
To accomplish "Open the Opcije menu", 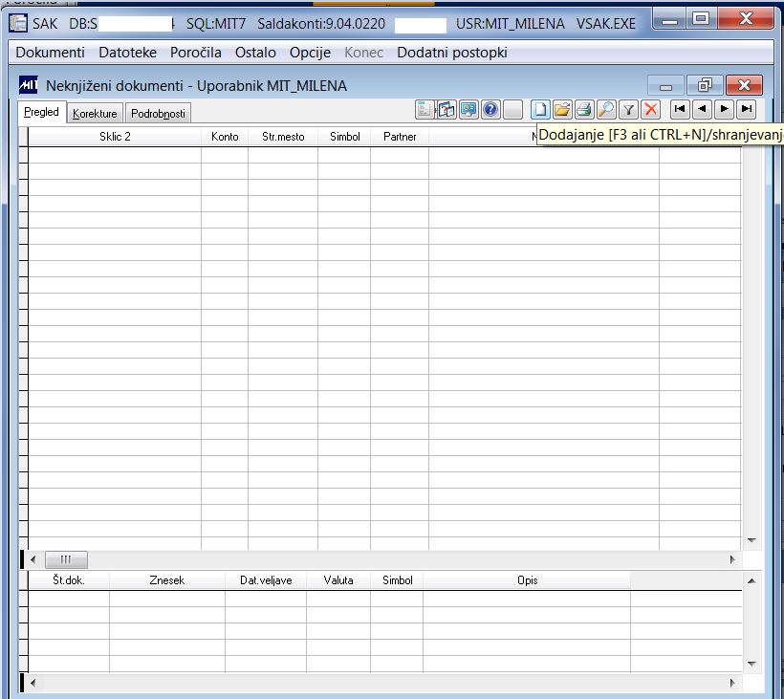I will coord(310,53).
